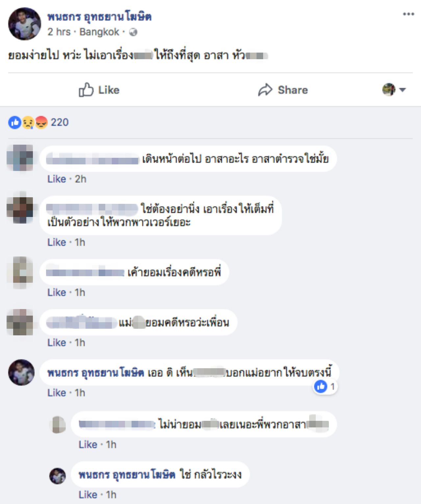Like the reply ใช่ กลัวไรวะงง
This screenshot has height=504, width=421.
coord(88,495)
